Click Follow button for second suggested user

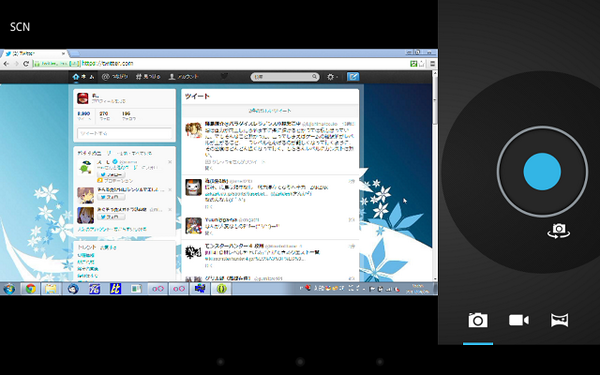[x=111, y=197]
